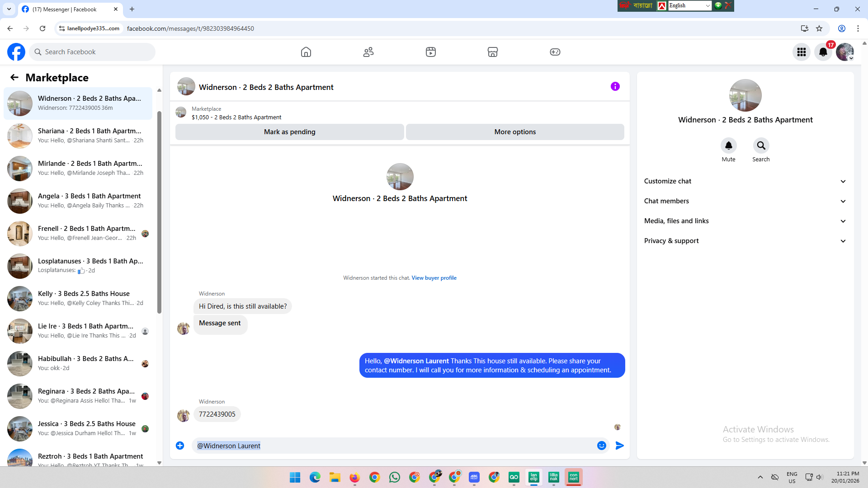
Task: Go back using the Marketplace back arrow
Action: [14, 77]
